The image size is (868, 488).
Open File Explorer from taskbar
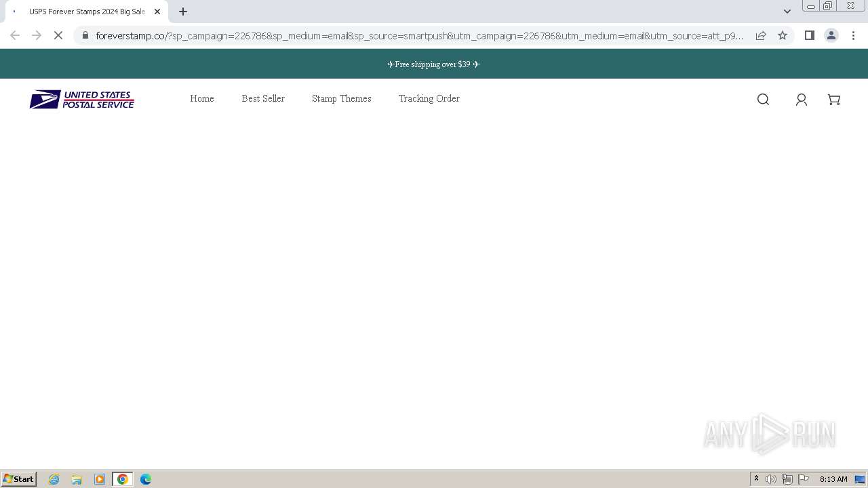pos(77,479)
